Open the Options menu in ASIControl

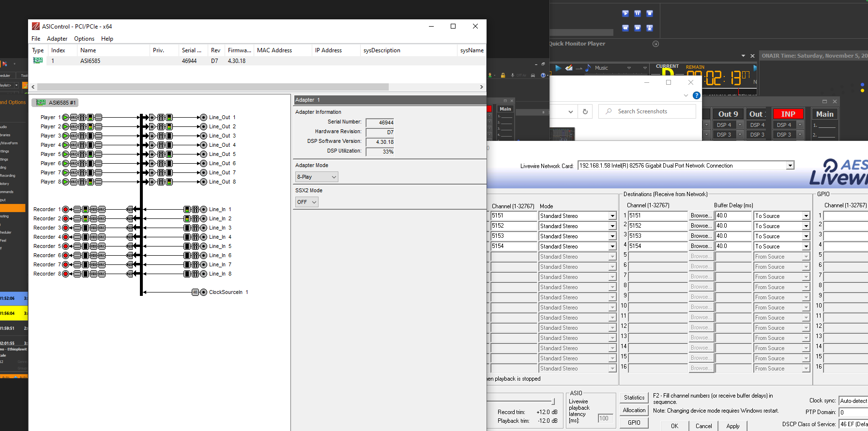tap(84, 39)
